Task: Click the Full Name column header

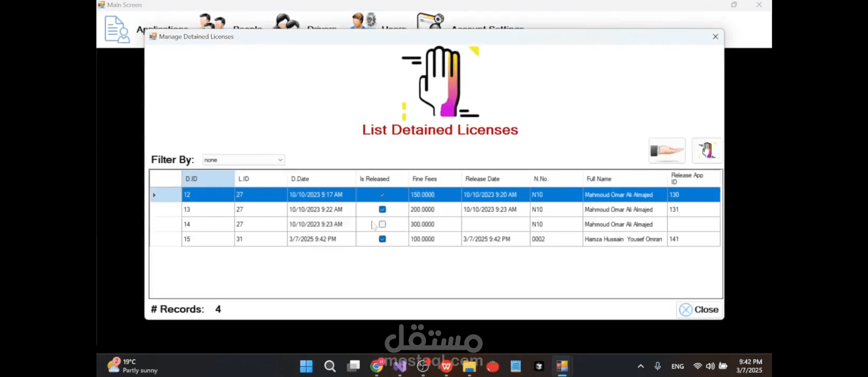Action: (x=625, y=179)
